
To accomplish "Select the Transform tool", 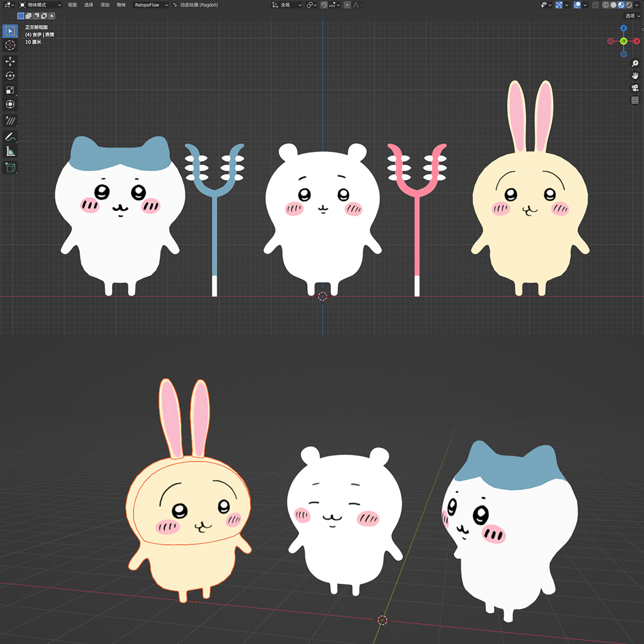I will (10, 104).
